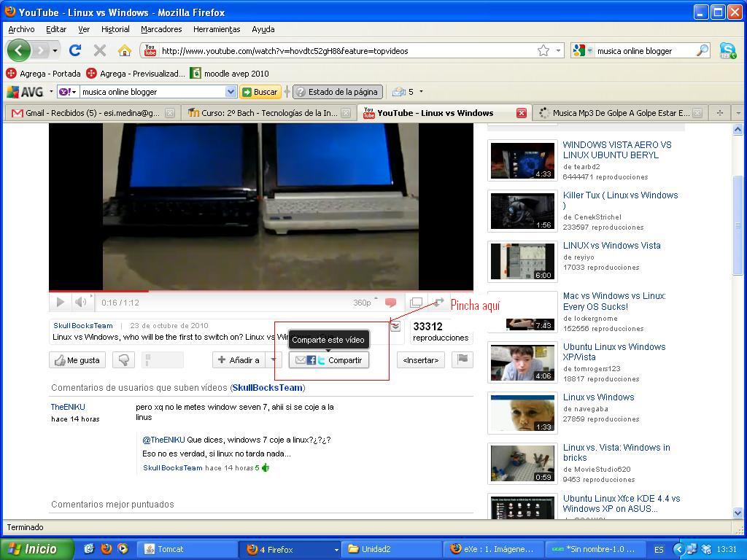Open the URL bar history dropdown
The image size is (747, 560).
pos(558,50)
